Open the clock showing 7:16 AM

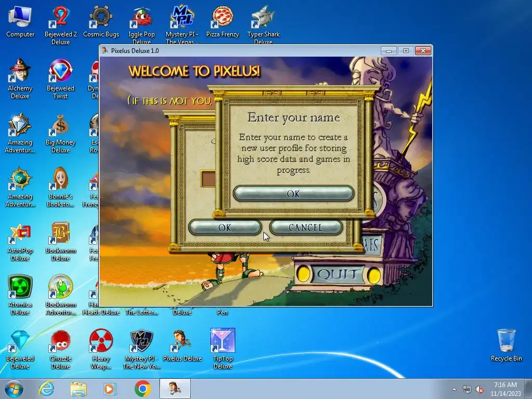(x=505, y=389)
